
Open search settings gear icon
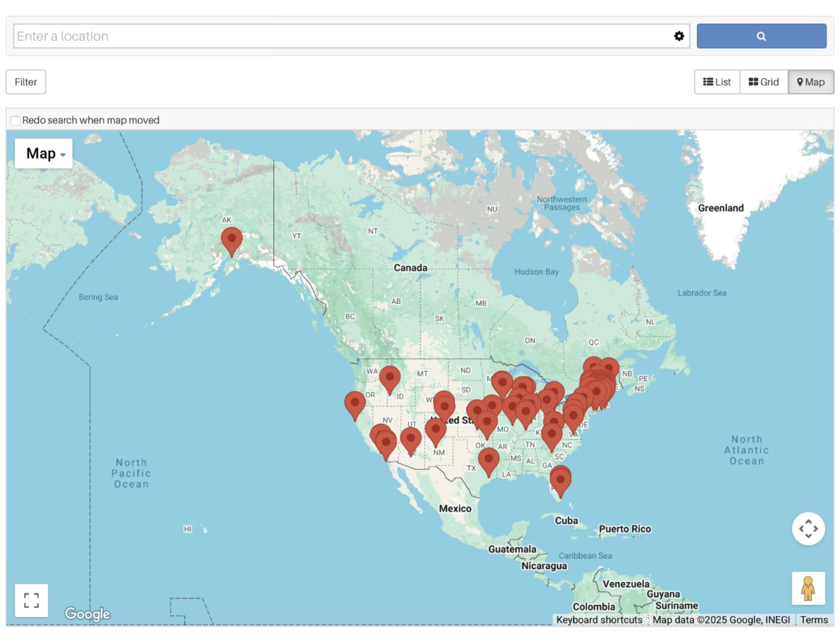[x=679, y=36]
